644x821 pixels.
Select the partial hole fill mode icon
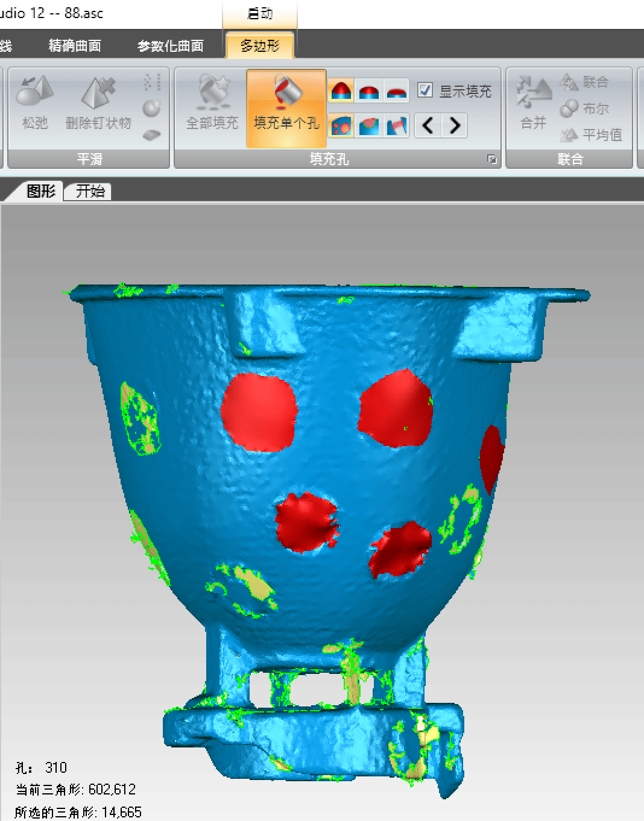(x=369, y=125)
